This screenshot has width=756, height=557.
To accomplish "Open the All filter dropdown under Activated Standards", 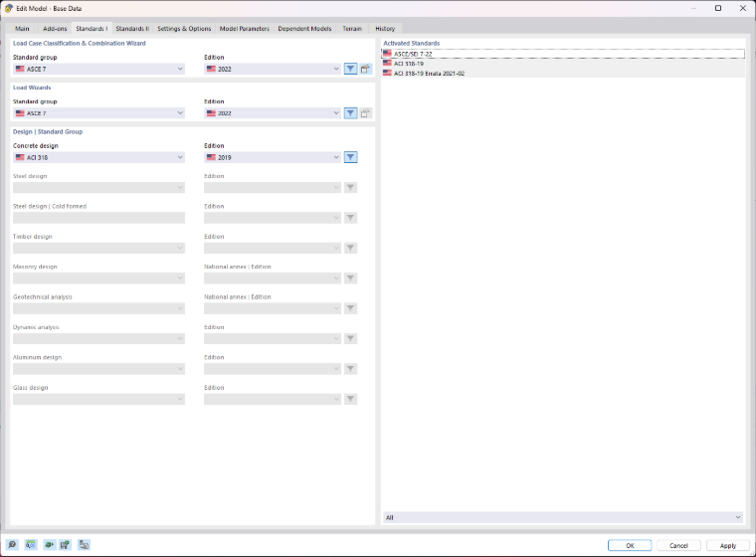I will point(563,517).
